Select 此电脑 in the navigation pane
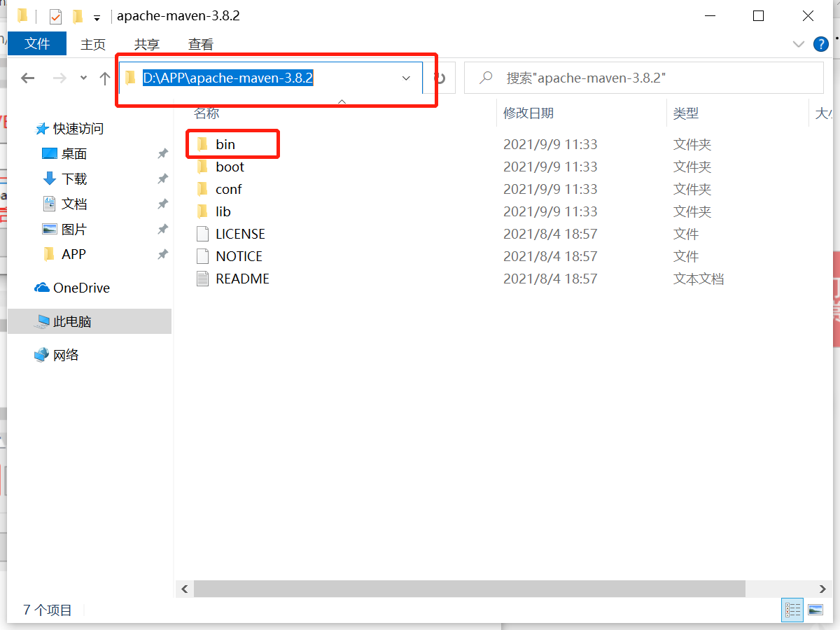This screenshot has height=630, width=840. [x=90, y=322]
